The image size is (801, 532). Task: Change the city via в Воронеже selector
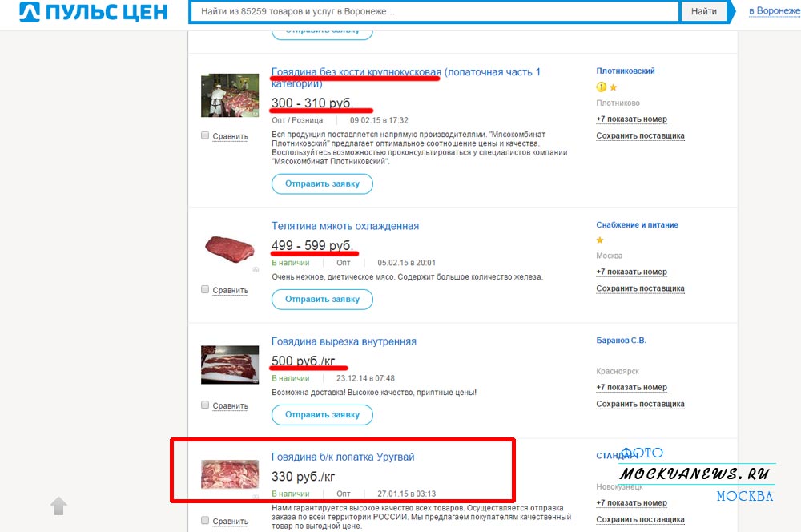point(775,10)
